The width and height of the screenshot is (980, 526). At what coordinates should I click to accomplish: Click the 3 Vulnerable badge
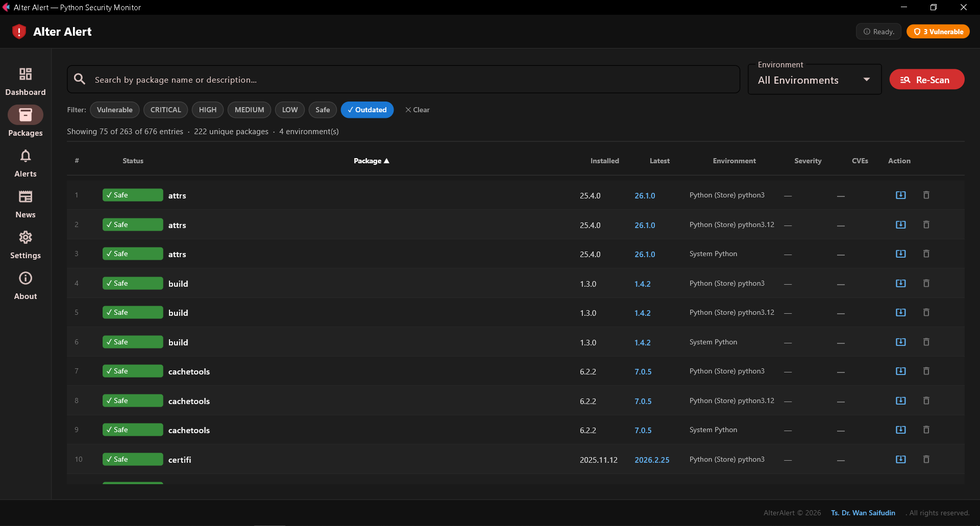tap(938, 31)
